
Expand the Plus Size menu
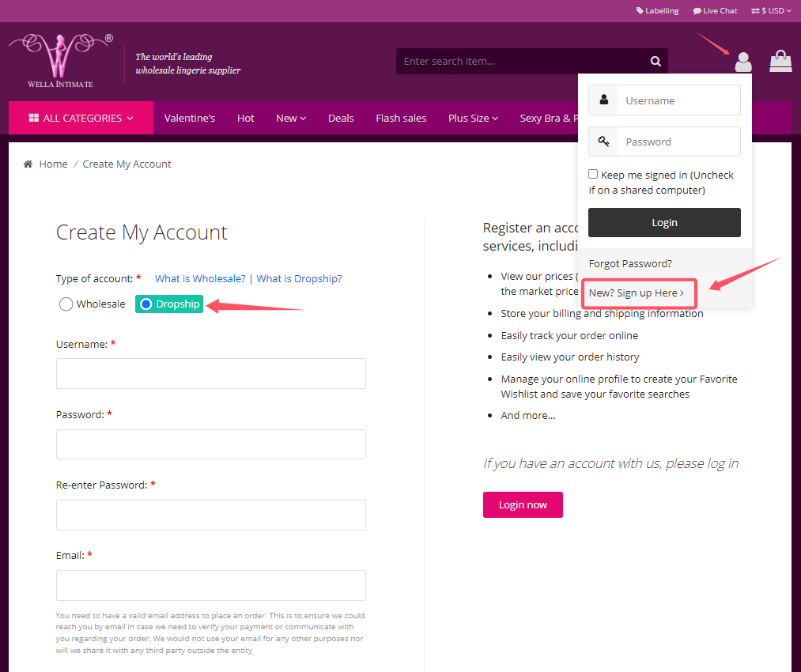click(x=473, y=118)
